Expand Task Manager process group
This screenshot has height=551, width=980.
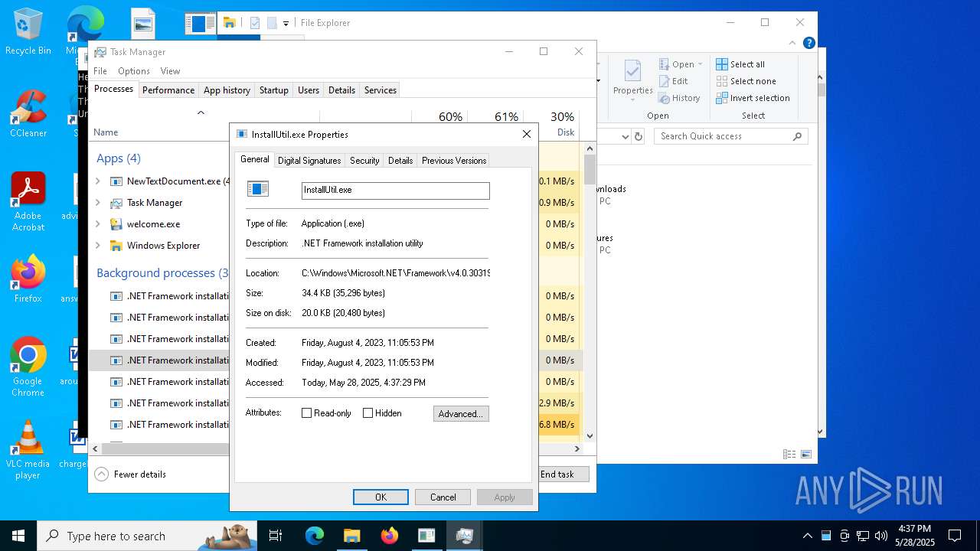pyautogui.click(x=98, y=203)
